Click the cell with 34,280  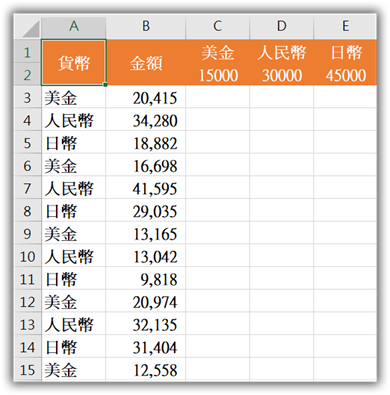click(146, 120)
